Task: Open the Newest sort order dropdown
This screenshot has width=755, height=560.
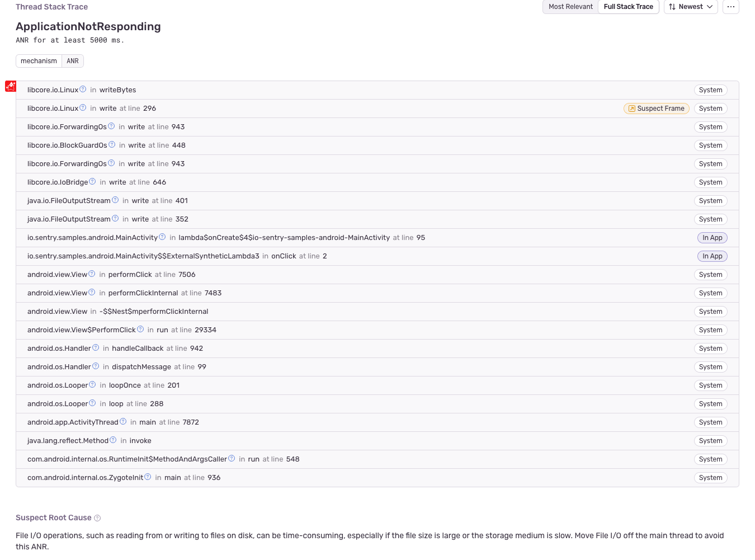Action: click(x=691, y=7)
